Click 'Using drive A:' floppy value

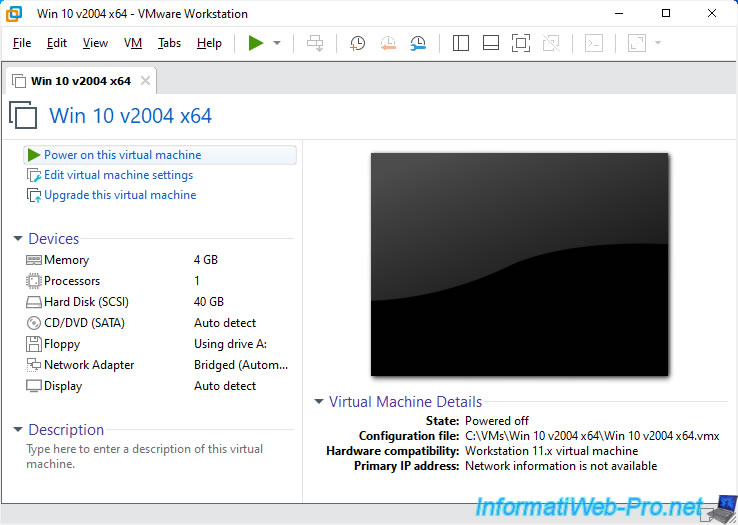click(x=231, y=344)
